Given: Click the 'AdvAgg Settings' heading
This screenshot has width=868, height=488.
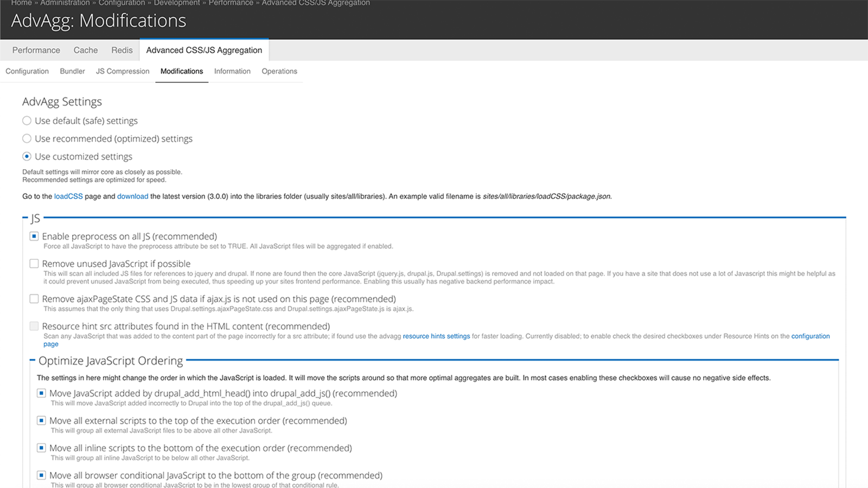Looking at the screenshot, I should click(x=62, y=101).
